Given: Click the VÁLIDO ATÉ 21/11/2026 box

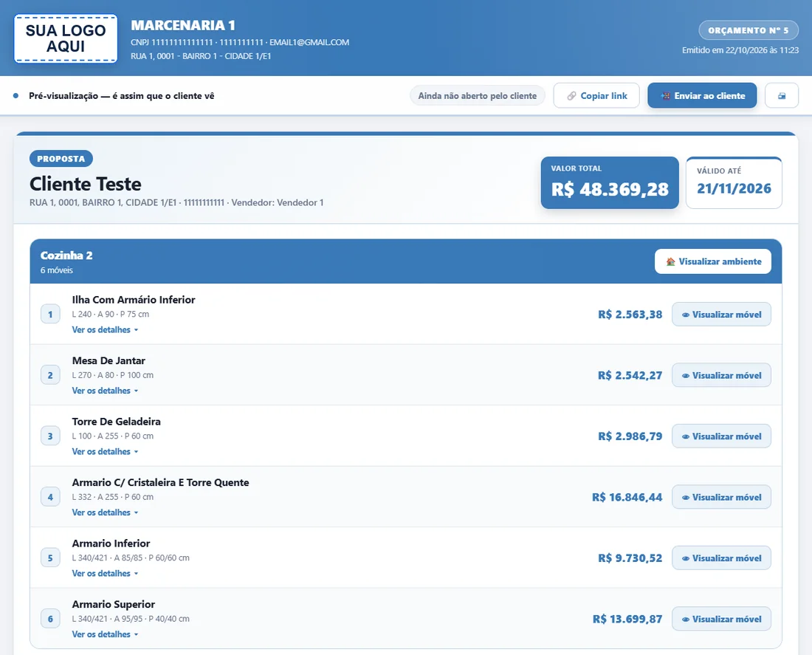Looking at the screenshot, I should [734, 182].
